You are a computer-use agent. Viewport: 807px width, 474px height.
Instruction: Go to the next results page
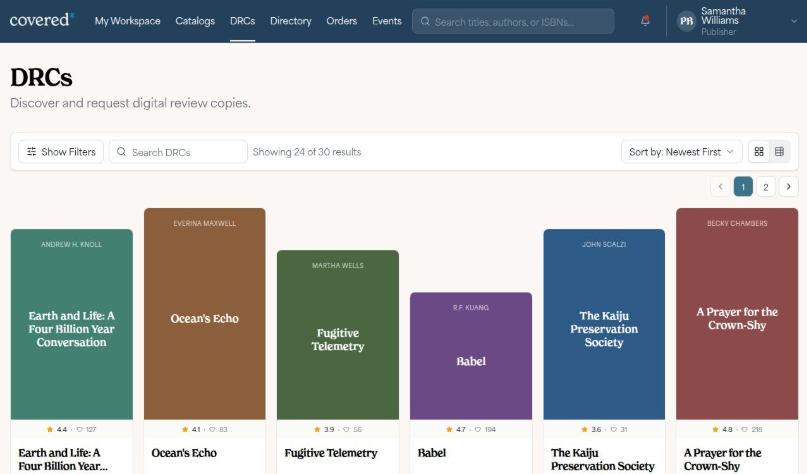(x=788, y=187)
